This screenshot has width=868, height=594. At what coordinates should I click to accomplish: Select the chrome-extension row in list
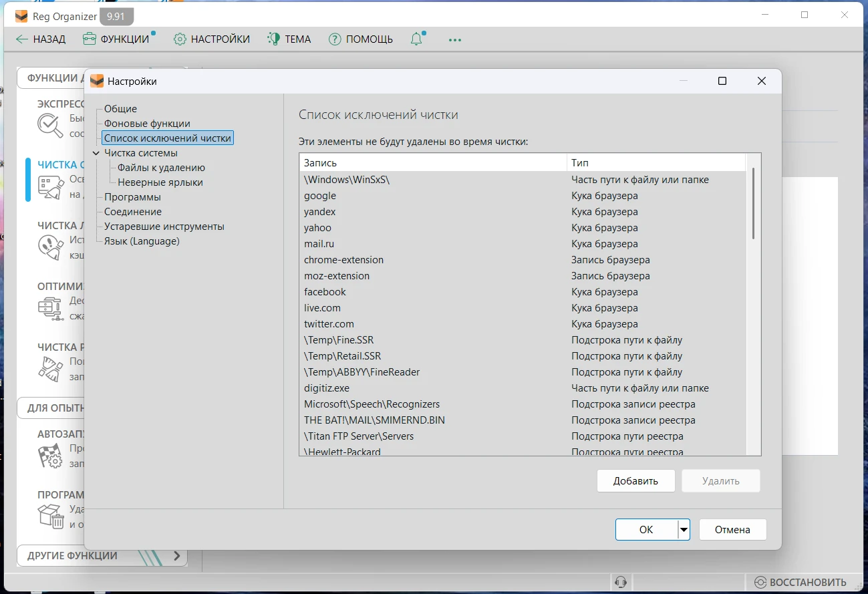coord(343,260)
